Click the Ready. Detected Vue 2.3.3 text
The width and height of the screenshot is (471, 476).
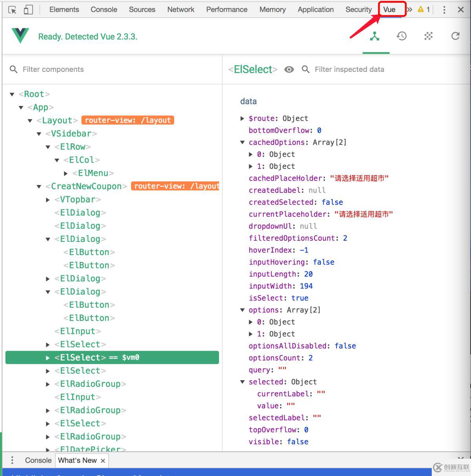pyautogui.click(x=88, y=37)
